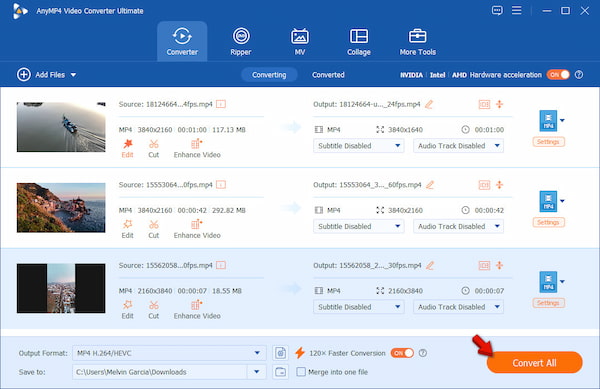Open MP4 format icon for 18124664 output
Viewport: 600px width, 389px height.
coord(548,120)
